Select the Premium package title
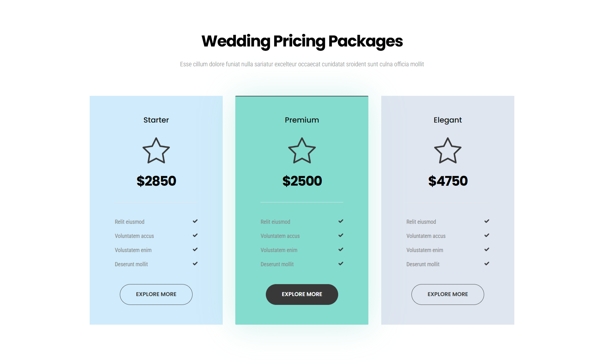The width and height of the screenshot is (604, 364). (x=302, y=120)
